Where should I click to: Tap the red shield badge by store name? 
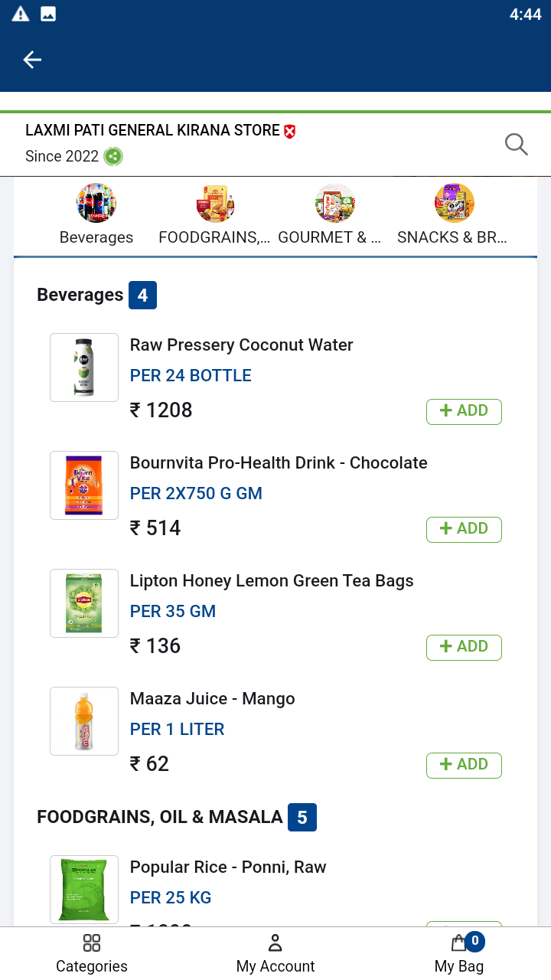pos(289,131)
